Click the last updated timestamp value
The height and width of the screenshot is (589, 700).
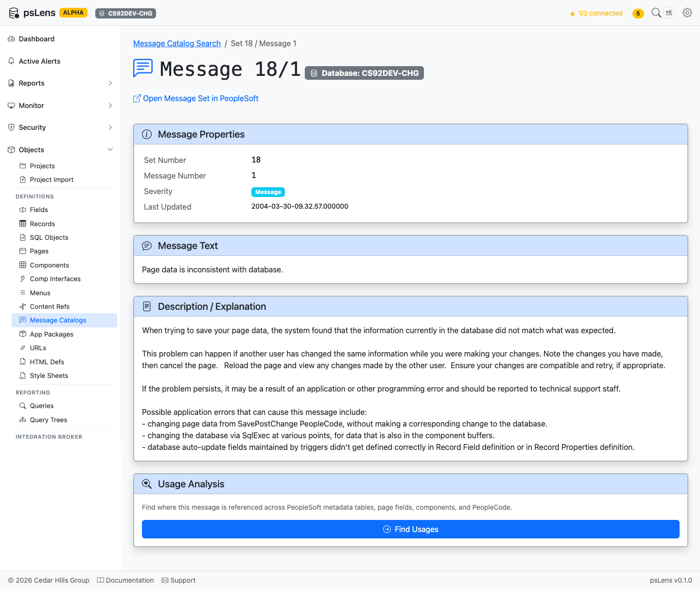(x=300, y=206)
